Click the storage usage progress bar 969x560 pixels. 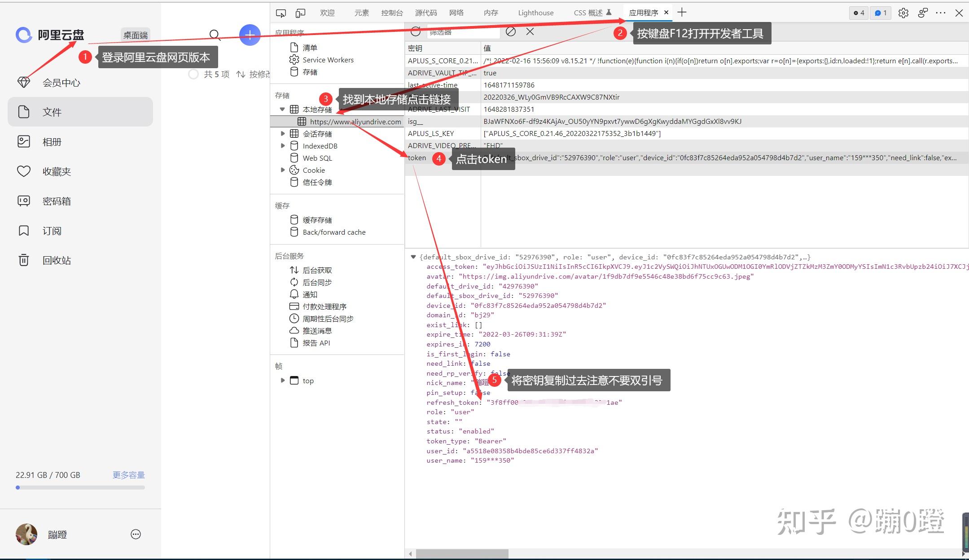80,487
